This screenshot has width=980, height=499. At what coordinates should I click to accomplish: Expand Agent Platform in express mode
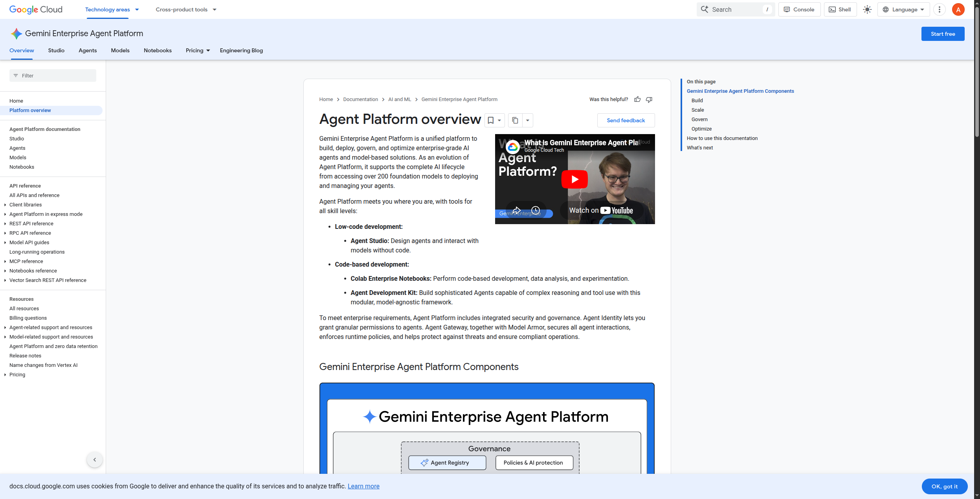(x=5, y=214)
